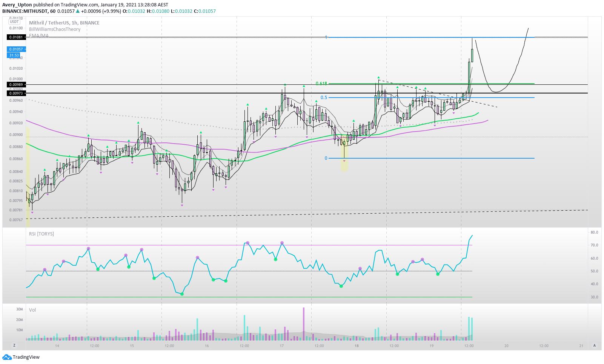Click the 0.00767 price axis label
Viewport: 604px width, 364px height.
click(16, 219)
